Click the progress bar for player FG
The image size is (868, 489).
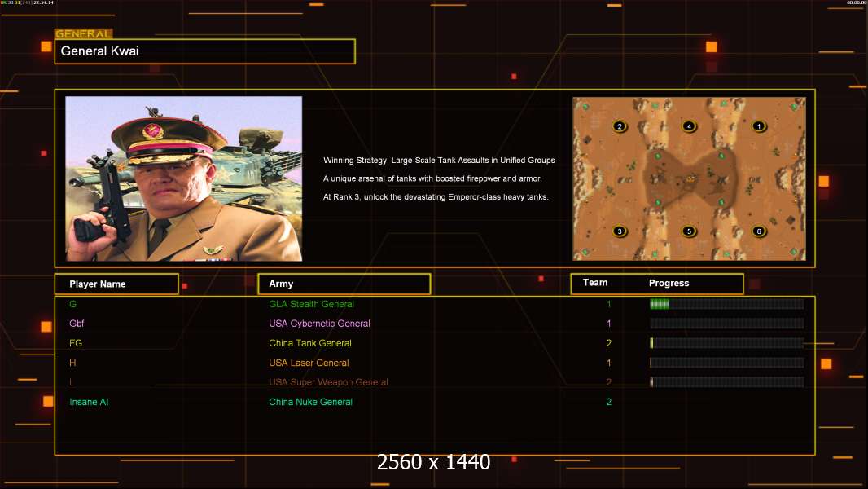click(726, 343)
